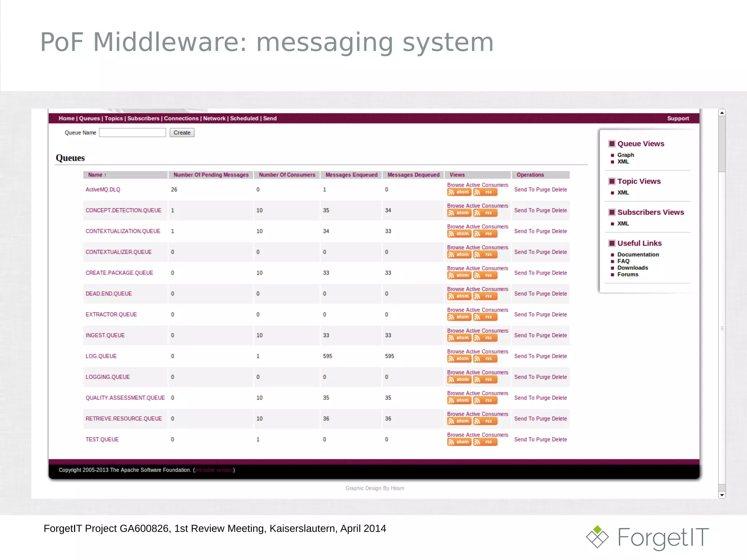Open rss feed for TEST.QUEUE
The height and width of the screenshot is (560, 747).
point(485,442)
